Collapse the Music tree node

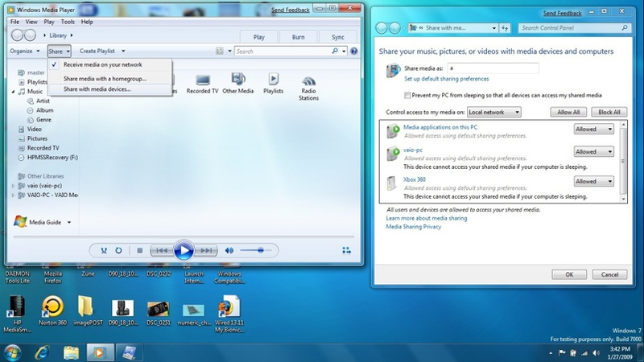(13, 92)
